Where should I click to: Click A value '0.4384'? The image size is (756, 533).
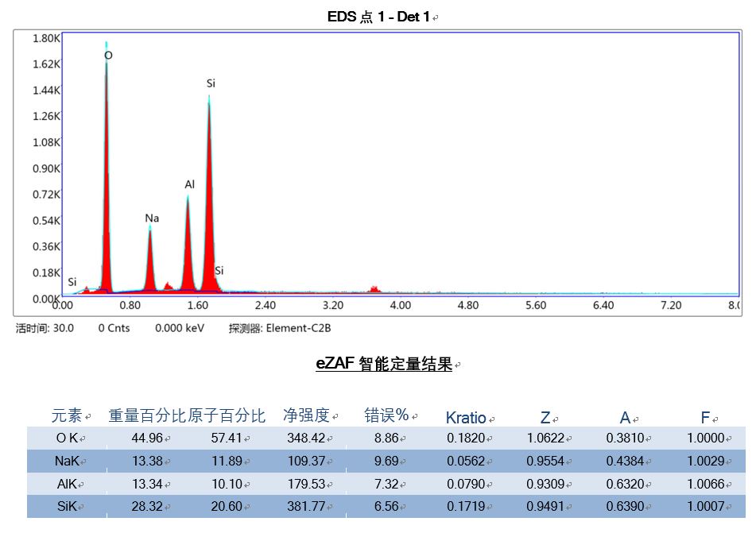(625, 462)
